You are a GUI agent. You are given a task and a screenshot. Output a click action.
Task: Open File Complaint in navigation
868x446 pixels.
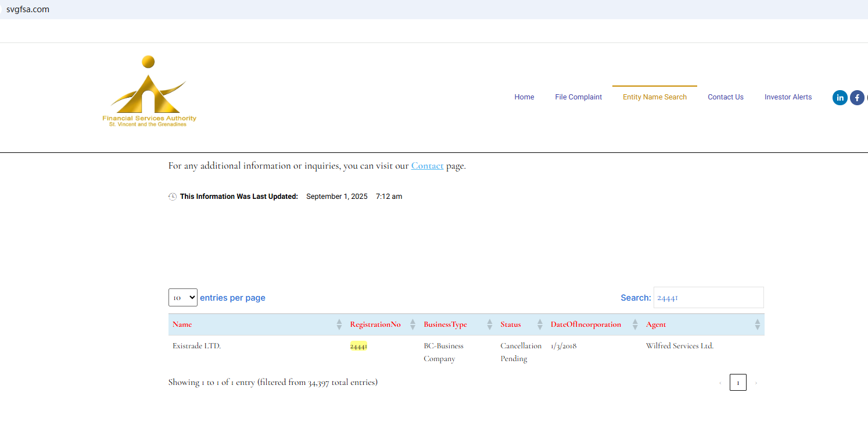(578, 97)
